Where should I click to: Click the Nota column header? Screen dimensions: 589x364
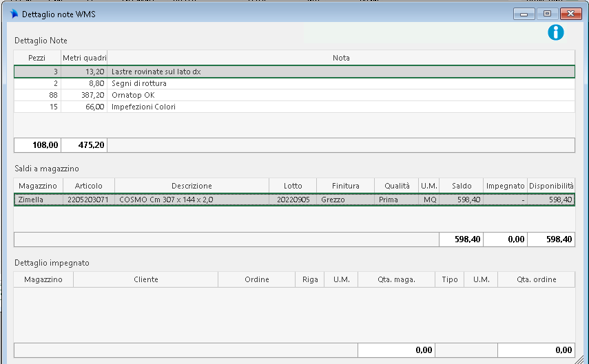341,58
